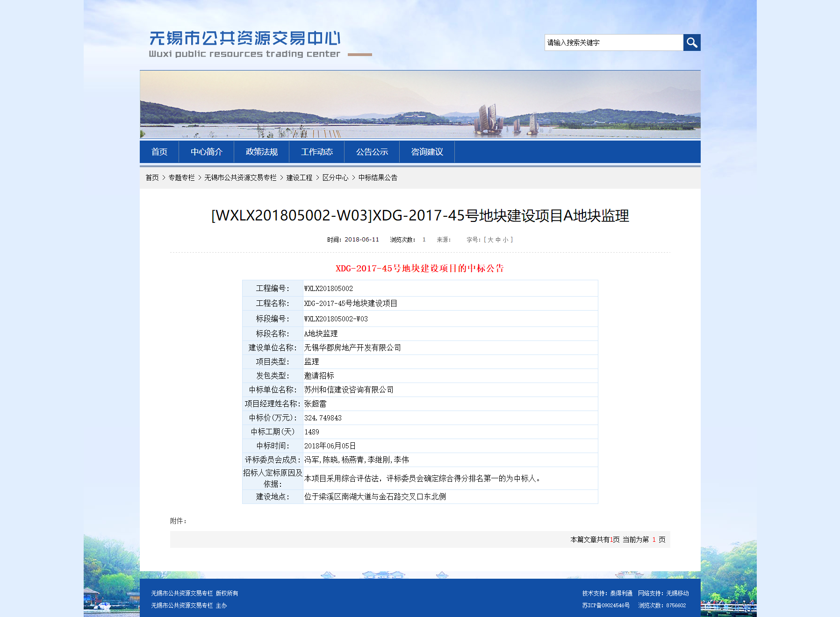Open the 专题专栏 breadcrumb link
The height and width of the screenshot is (617, 840).
[x=181, y=177]
